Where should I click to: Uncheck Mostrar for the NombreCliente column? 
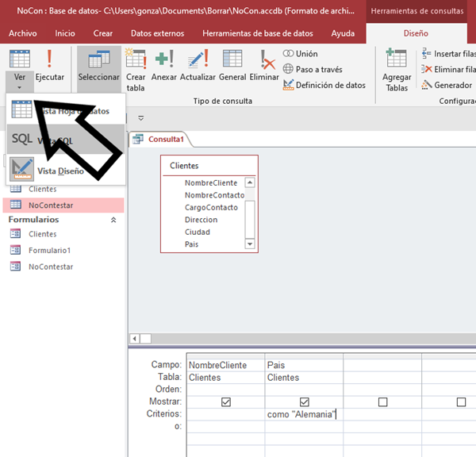(x=226, y=402)
